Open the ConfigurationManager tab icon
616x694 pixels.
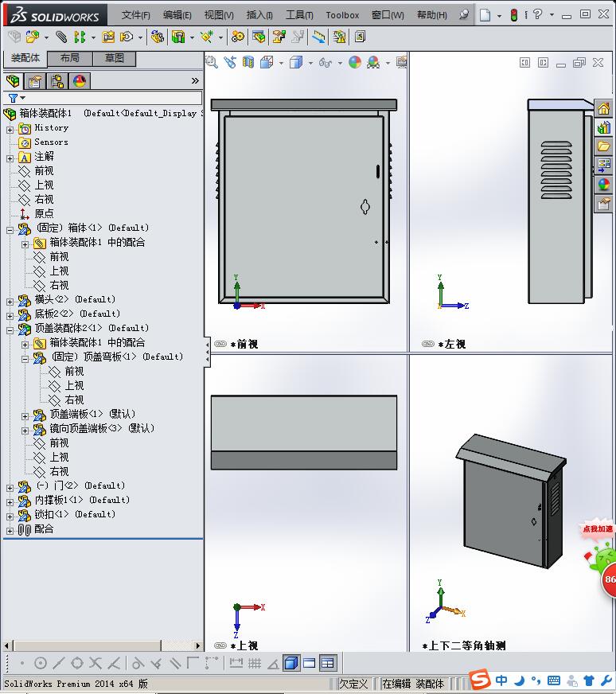click(x=57, y=81)
